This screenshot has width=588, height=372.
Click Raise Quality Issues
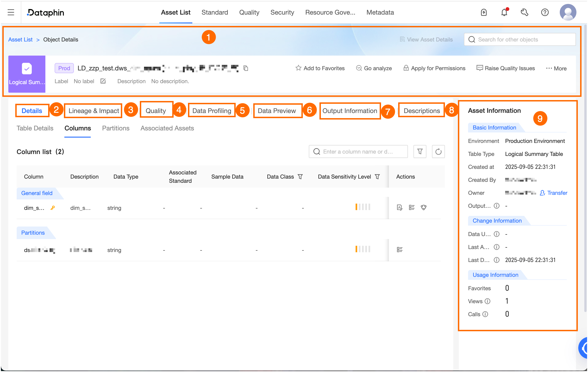pyautogui.click(x=505, y=68)
